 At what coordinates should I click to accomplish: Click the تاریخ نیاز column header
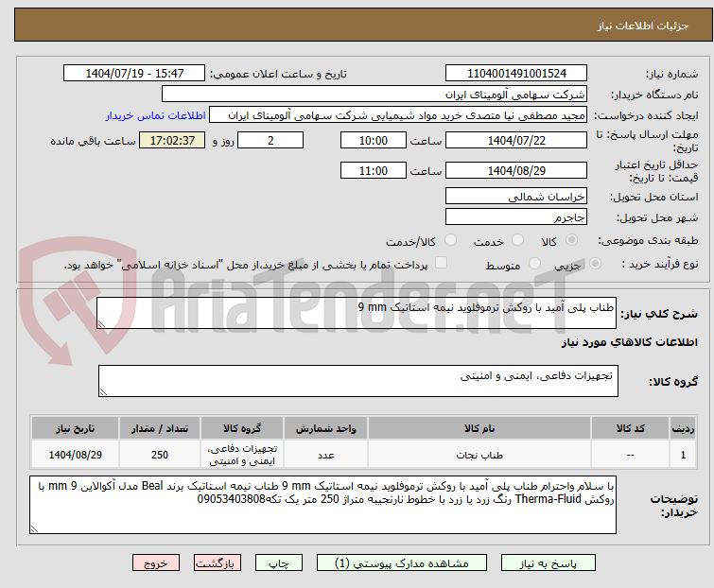(x=75, y=428)
